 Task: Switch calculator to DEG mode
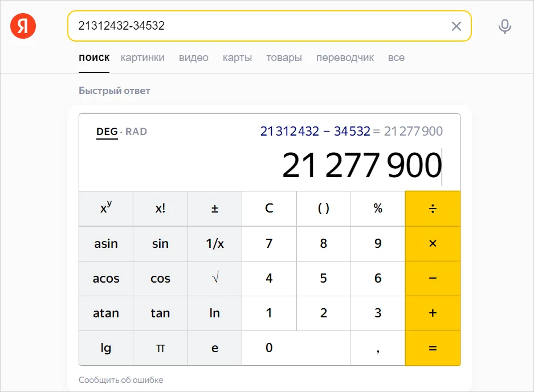click(107, 132)
